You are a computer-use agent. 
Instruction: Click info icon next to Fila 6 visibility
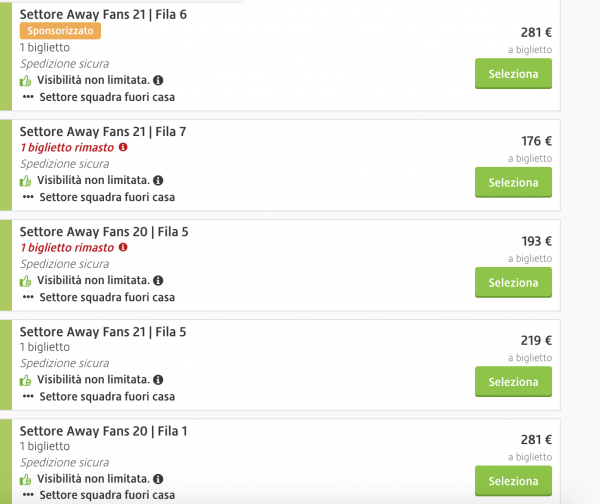tap(158, 80)
